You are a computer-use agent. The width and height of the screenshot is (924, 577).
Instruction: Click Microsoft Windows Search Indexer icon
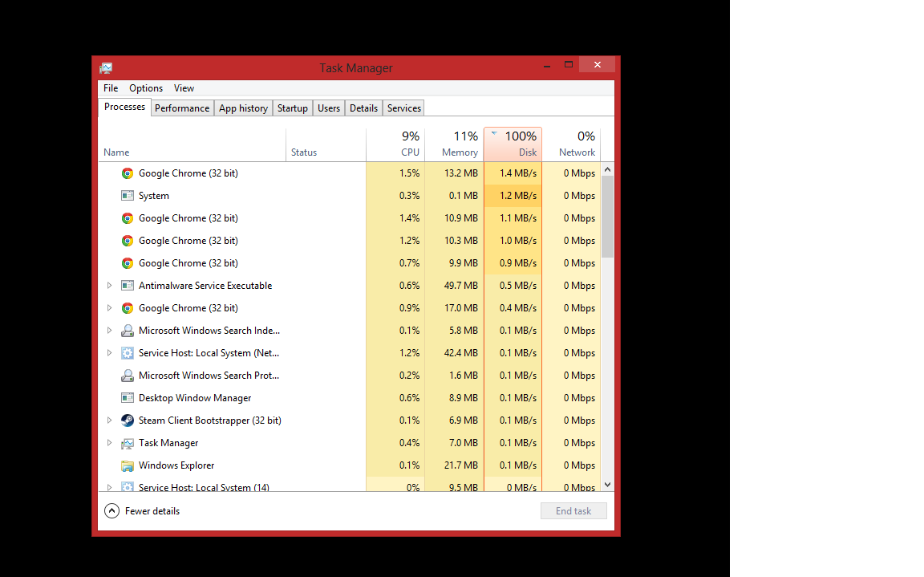click(x=128, y=331)
